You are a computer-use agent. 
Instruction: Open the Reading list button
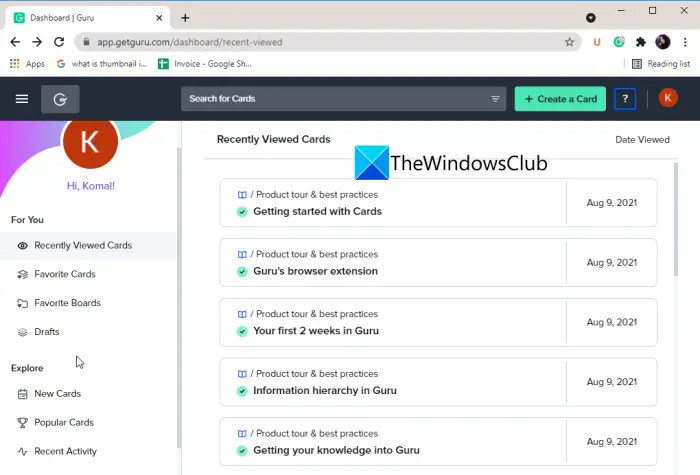pos(661,64)
